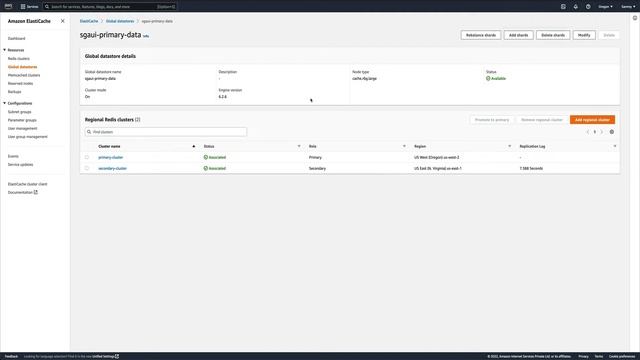Open the info panel icon at right edge

coord(635,18)
